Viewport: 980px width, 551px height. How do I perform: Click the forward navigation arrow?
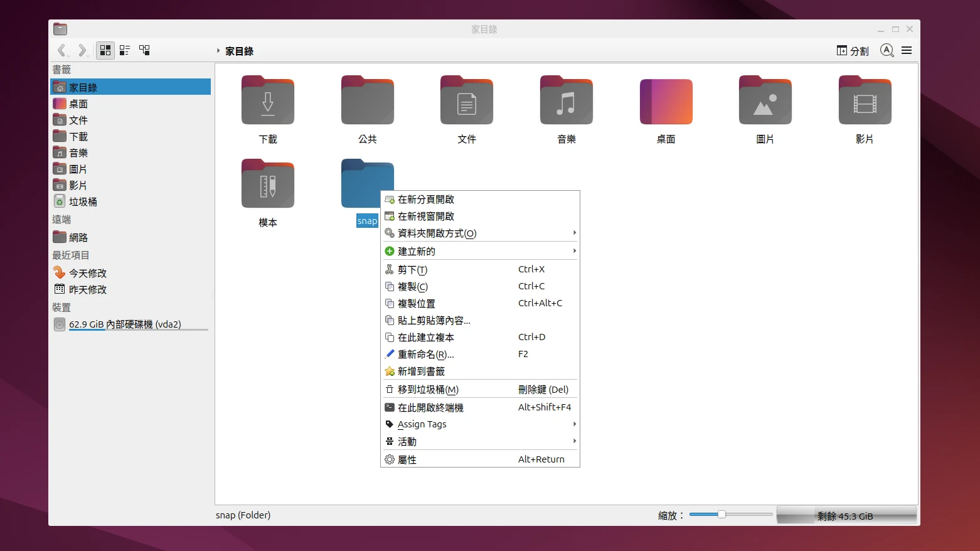tap(82, 50)
